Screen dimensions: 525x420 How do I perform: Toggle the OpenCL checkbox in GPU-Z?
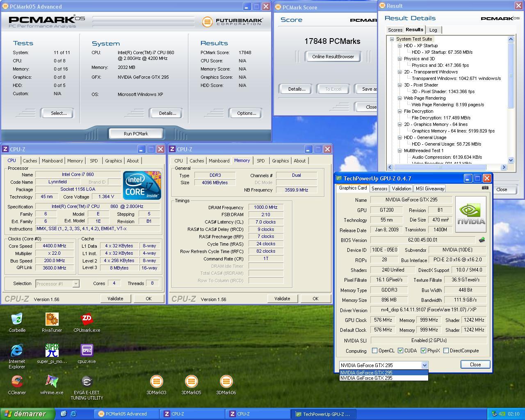pyautogui.click(x=374, y=351)
